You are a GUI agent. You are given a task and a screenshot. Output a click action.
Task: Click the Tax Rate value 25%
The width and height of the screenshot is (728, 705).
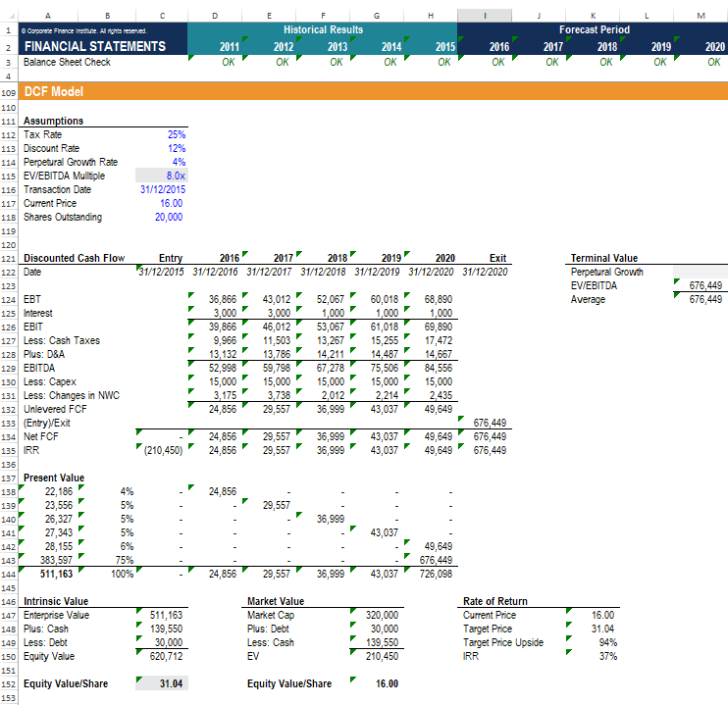click(177, 134)
